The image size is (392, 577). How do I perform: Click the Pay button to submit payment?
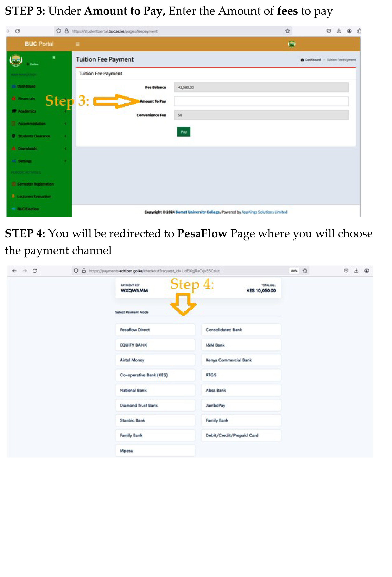(x=183, y=131)
